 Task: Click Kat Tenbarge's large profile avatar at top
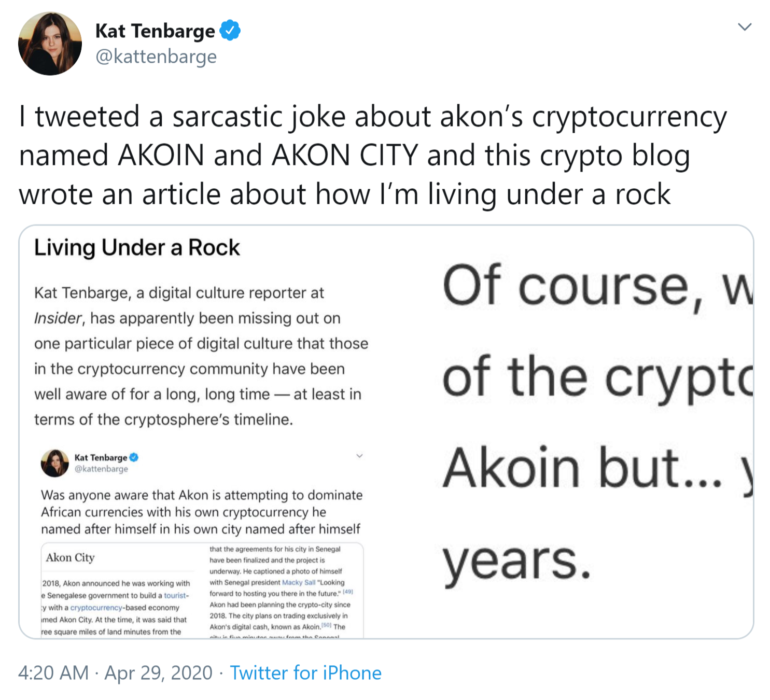[50, 44]
